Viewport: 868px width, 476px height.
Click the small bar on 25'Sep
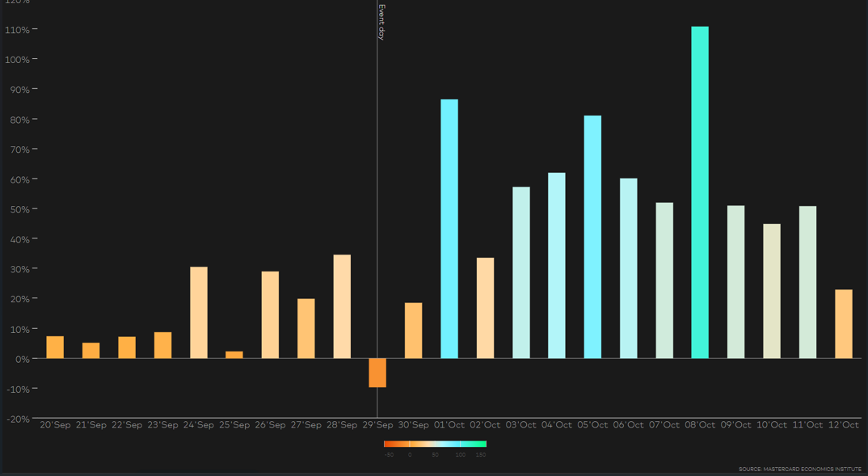(234, 354)
